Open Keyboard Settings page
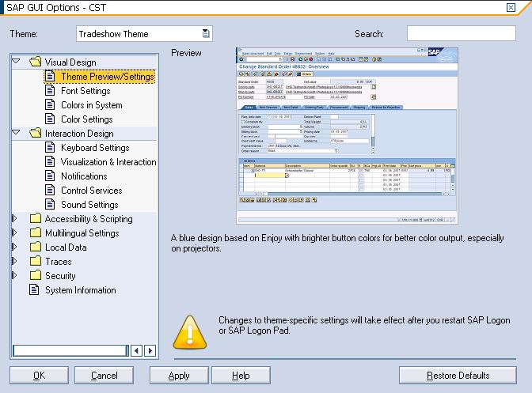This screenshot has width=532, height=393. point(95,148)
